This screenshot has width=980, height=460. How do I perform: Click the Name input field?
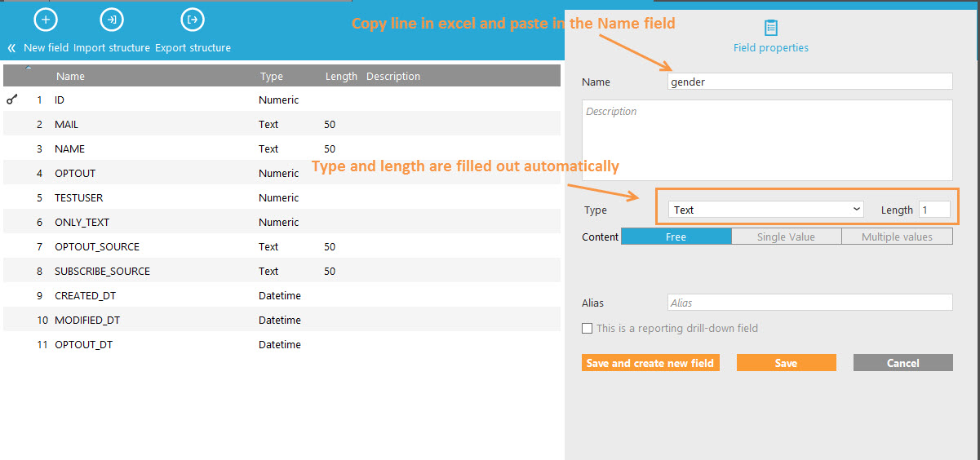click(x=809, y=82)
